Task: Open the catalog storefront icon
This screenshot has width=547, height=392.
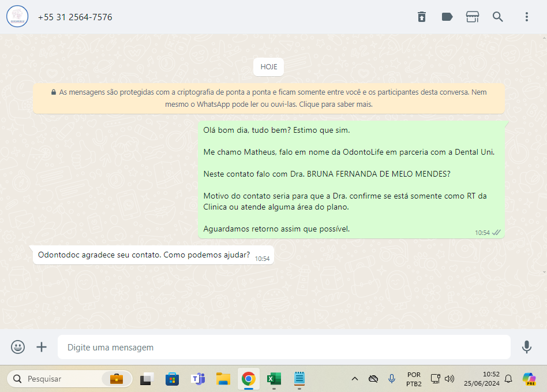Action: 473,17
